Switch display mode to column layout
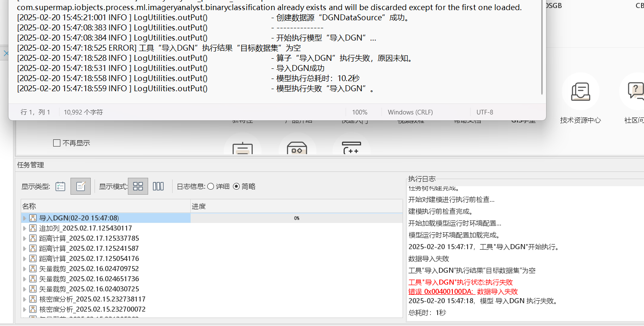 click(x=158, y=186)
